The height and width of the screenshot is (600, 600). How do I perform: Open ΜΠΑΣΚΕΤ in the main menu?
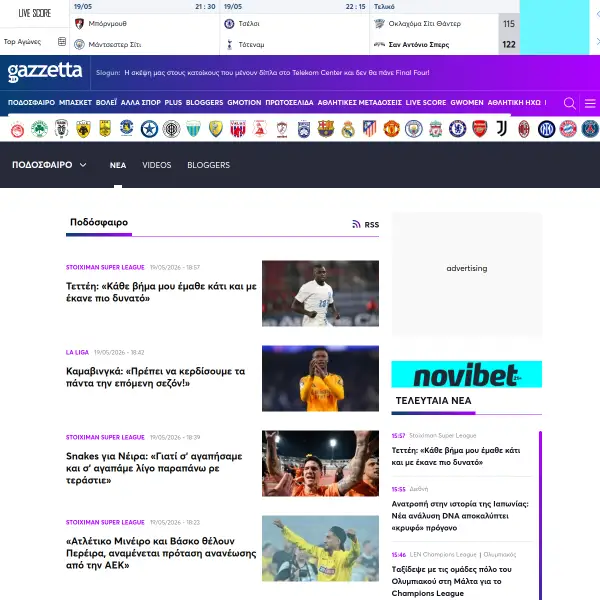click(x=75, y=103)
